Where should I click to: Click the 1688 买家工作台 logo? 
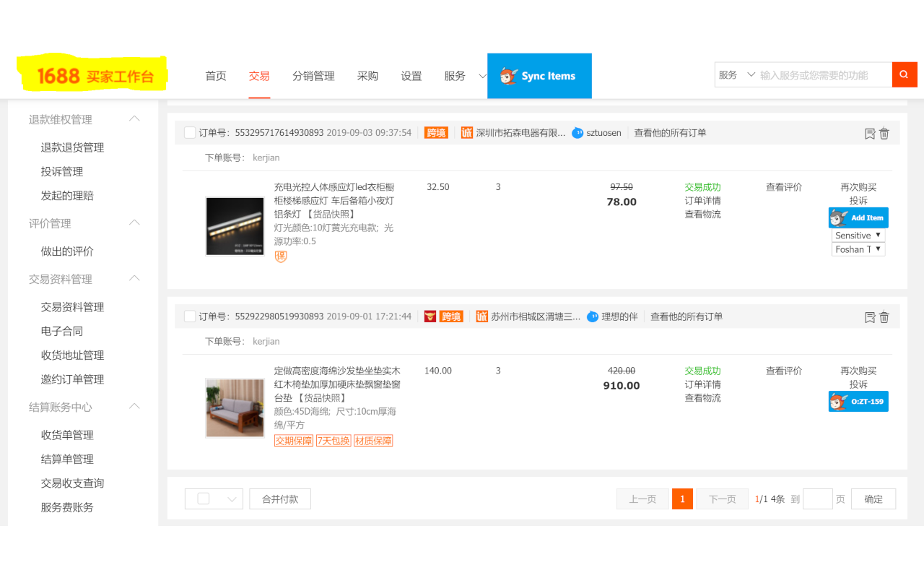coord(95,76)
